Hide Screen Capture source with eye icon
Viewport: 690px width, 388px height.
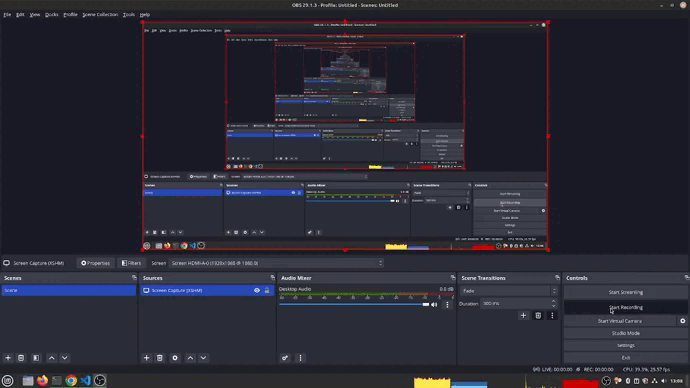pos(257,290)
